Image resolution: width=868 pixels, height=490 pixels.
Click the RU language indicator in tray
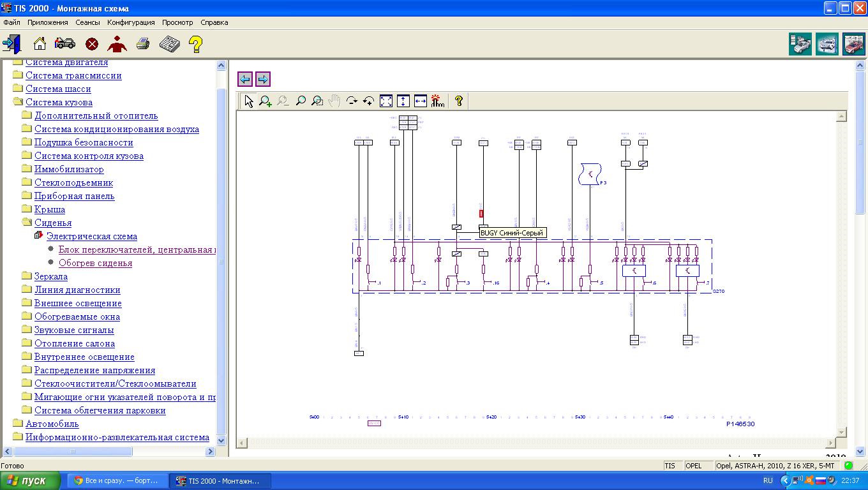pos(768,480)
